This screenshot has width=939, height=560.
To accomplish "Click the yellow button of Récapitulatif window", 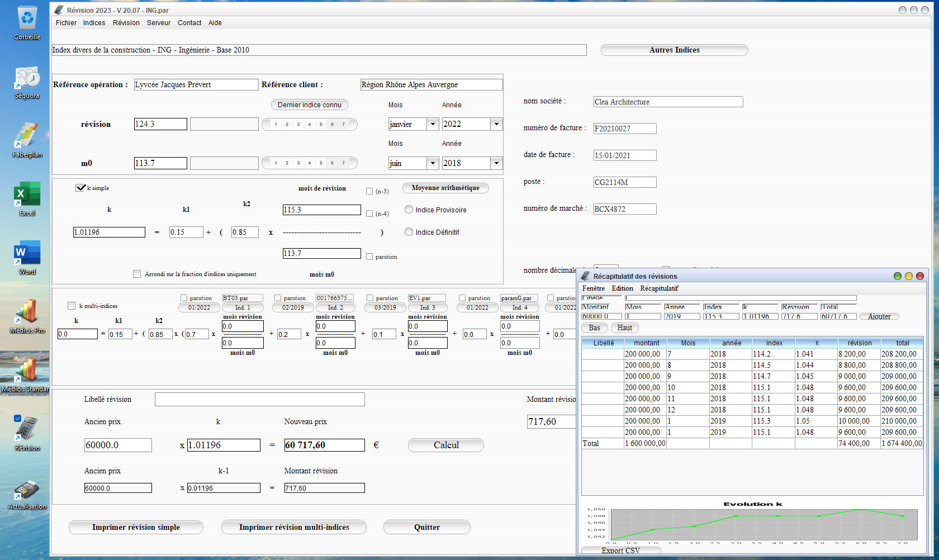I will pyautogui.click(x=909, y=276).
